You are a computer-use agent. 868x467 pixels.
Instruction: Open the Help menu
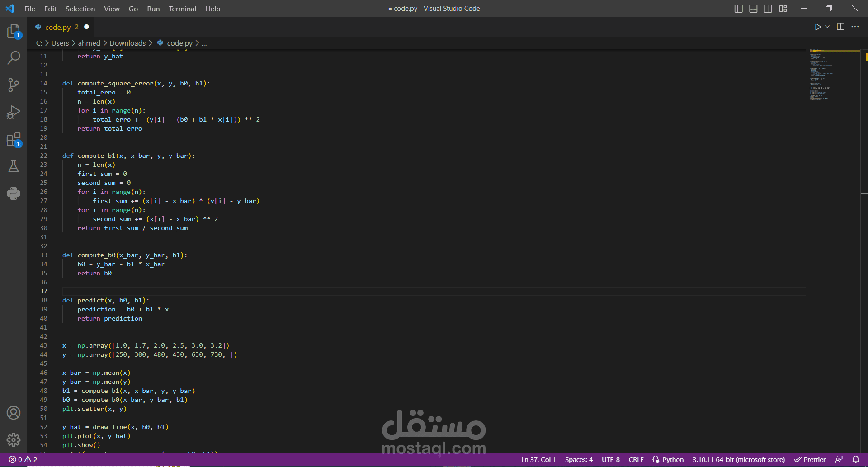[x=212, y=9]
